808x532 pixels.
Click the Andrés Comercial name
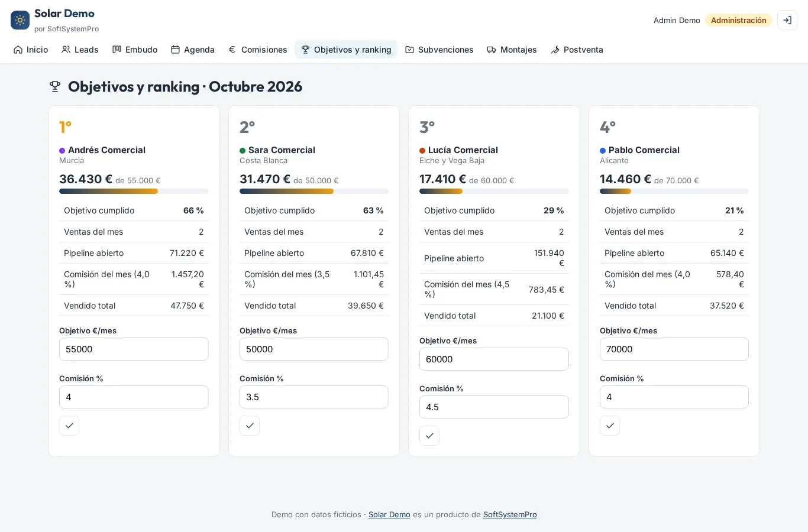pos(106,150)
